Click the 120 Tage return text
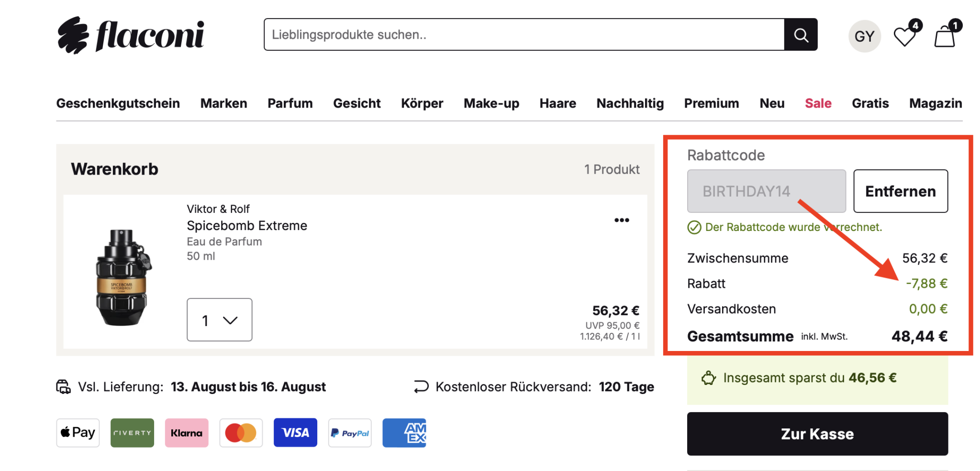980x471 pixels. tap(626, 387)
